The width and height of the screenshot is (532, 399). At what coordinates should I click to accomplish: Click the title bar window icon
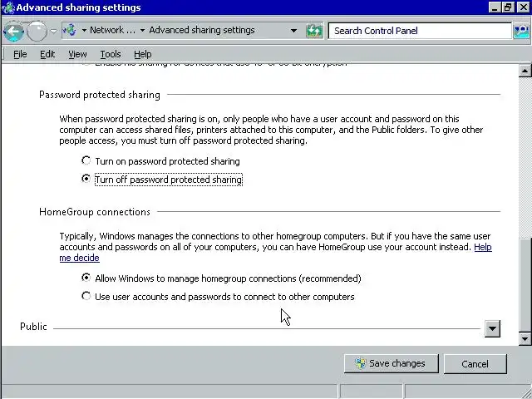pyautogui.click(x=8, y=7)
